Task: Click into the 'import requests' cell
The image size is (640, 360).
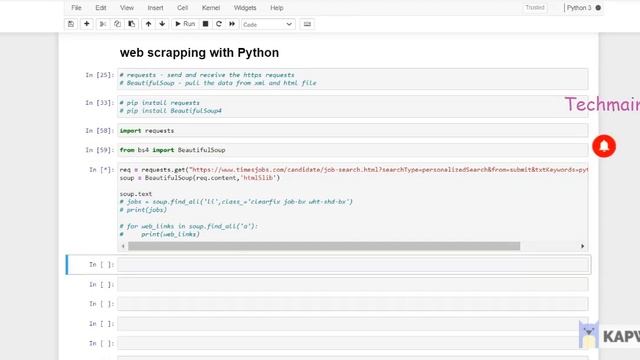Action: (x=353, y=131)
